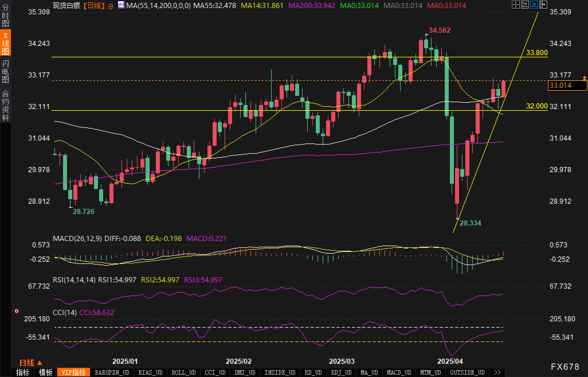Viewport: 588px width, 377px height.
Task: Select the VIP指标 tab
Action: click(x=74, y=372)
